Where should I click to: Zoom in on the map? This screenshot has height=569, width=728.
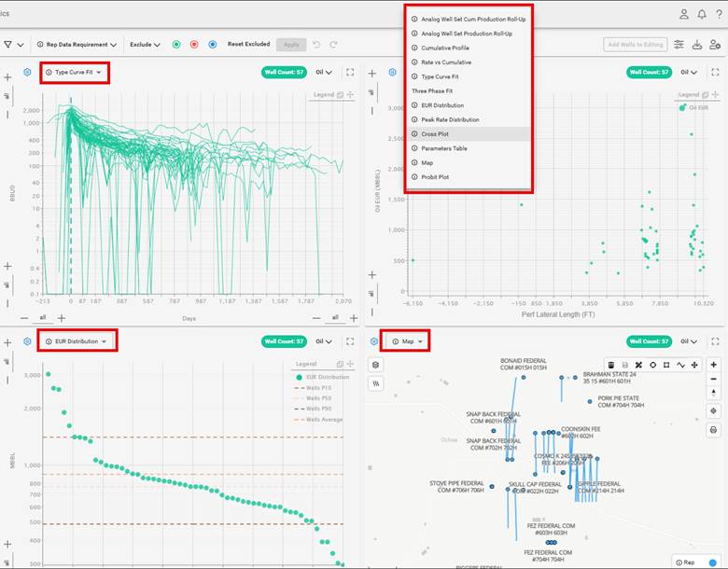[x=714, y=364]
